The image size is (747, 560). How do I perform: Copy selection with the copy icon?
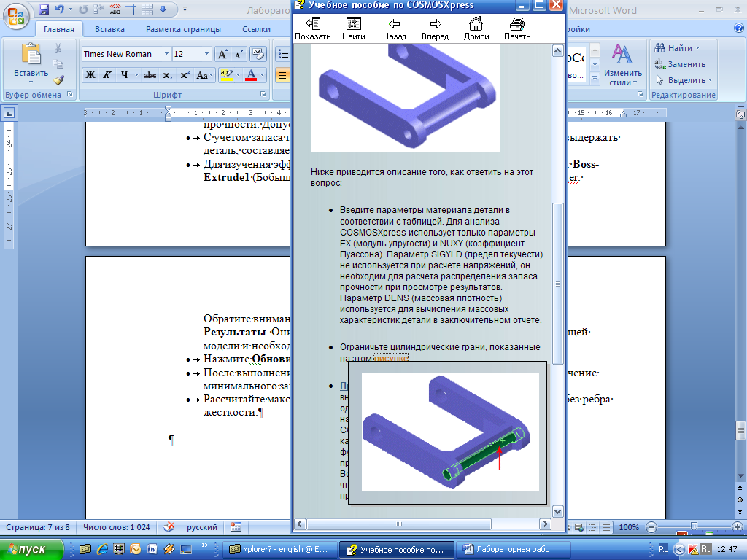[x=58, y=64]
